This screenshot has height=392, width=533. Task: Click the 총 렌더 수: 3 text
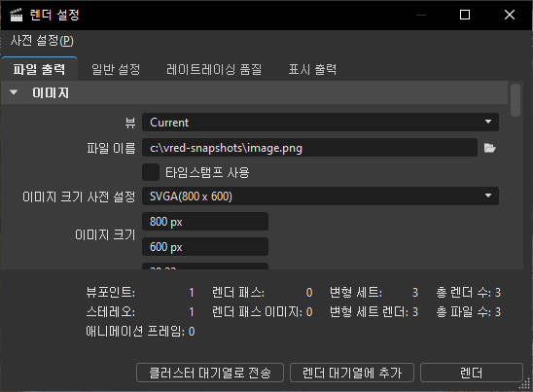[469, 293]
